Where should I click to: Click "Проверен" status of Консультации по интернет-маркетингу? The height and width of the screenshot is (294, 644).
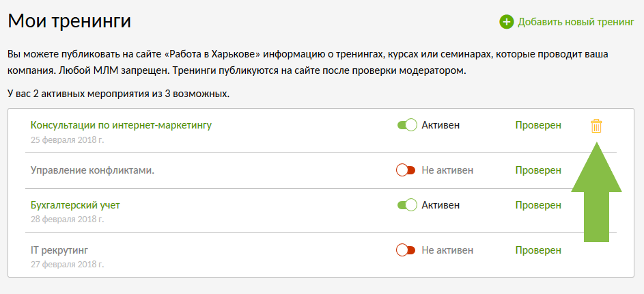pos(538,125)
